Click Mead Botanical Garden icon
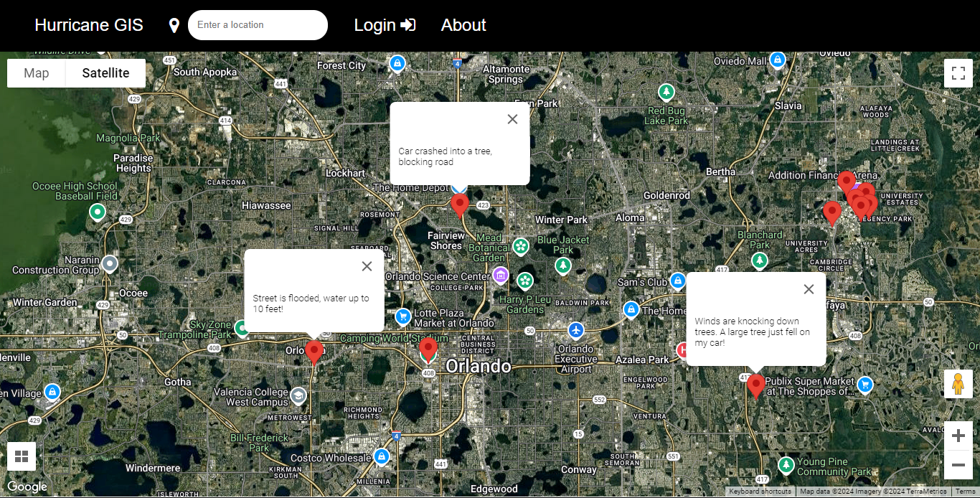Screen dimensions: 980x498 (x=521, y=247)
